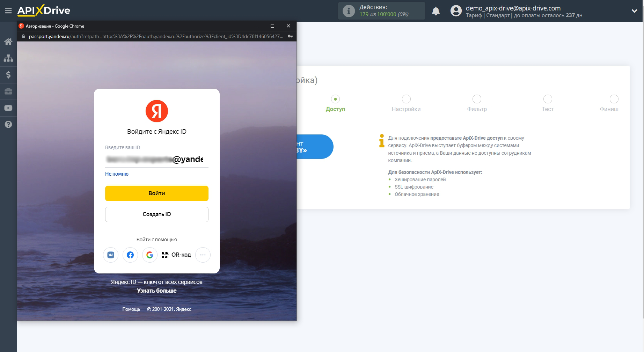644x352 pixels.
Task: Click the Действия counter text
Action: pyautogui.click(x=384, y=11)
